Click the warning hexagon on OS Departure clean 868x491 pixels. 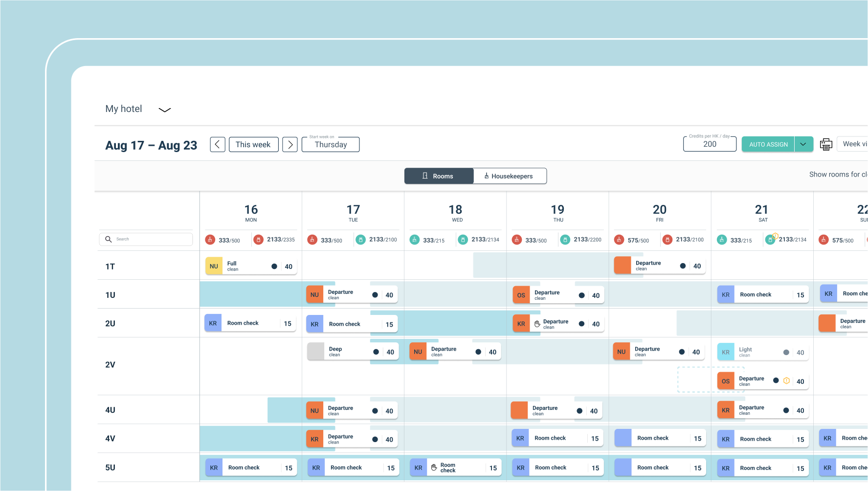(786, 380)
